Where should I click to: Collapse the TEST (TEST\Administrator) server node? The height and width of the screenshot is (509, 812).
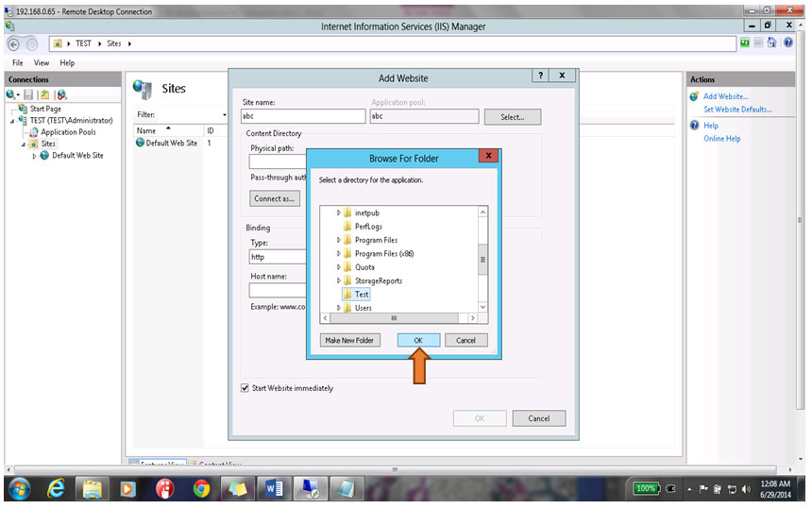coord(12,121)
